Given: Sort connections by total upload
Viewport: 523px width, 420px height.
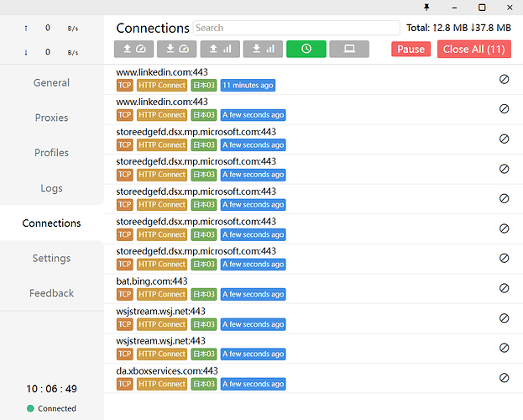Looking at the screenshot, I should (x=220, y=50).
